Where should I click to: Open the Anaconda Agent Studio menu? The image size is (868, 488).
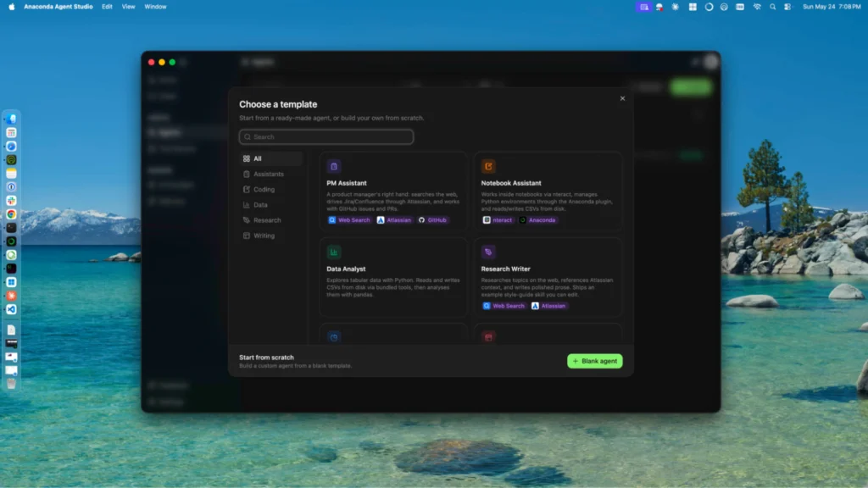(58, 7)
